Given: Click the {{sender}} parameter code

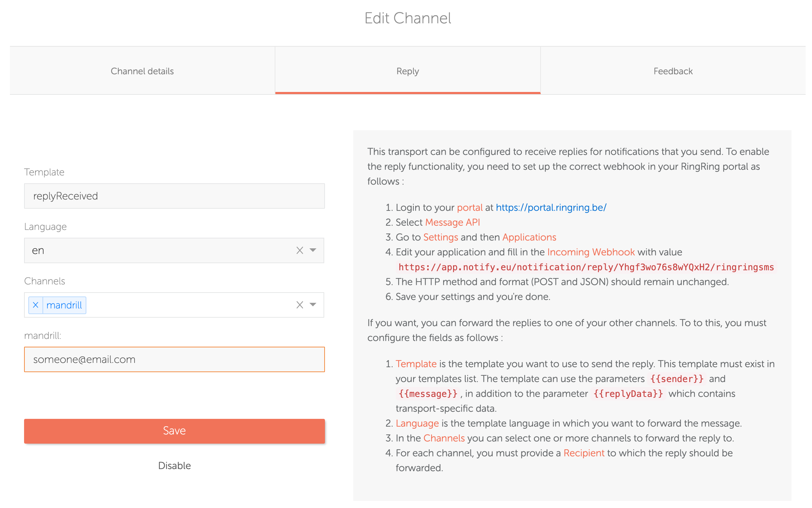Looking at the screenshot, I should point(677,379).
